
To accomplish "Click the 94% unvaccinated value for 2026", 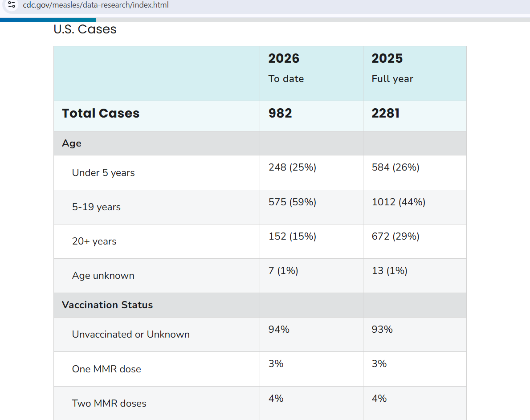I will pyautogui.click(x=278, y=329).
